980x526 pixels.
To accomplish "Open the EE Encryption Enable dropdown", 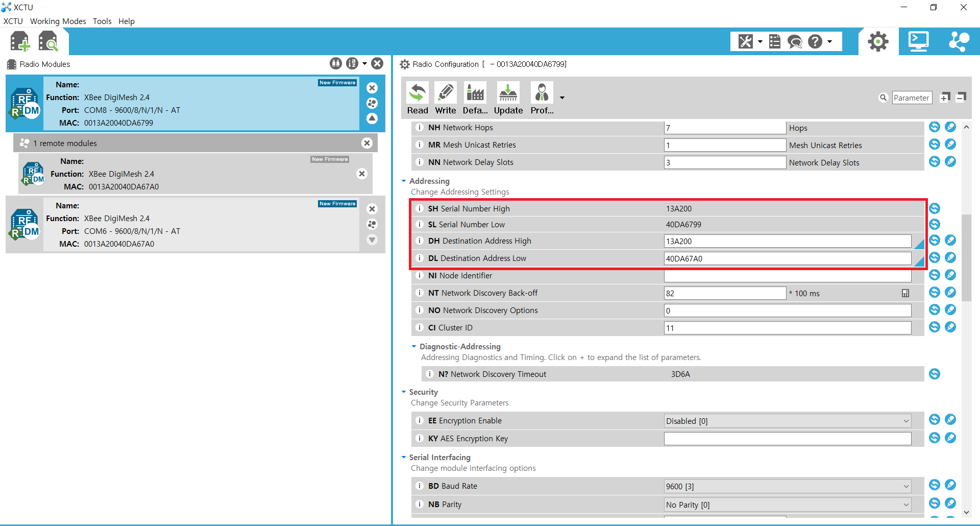I will [788, 421].
